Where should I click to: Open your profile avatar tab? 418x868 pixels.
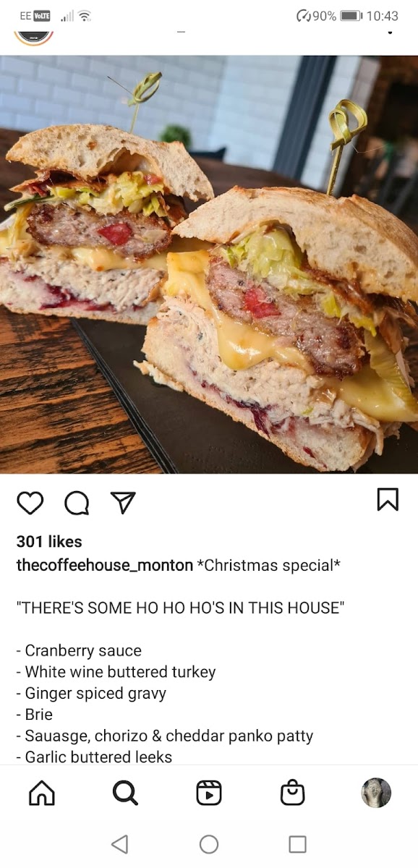coord(376,793)
